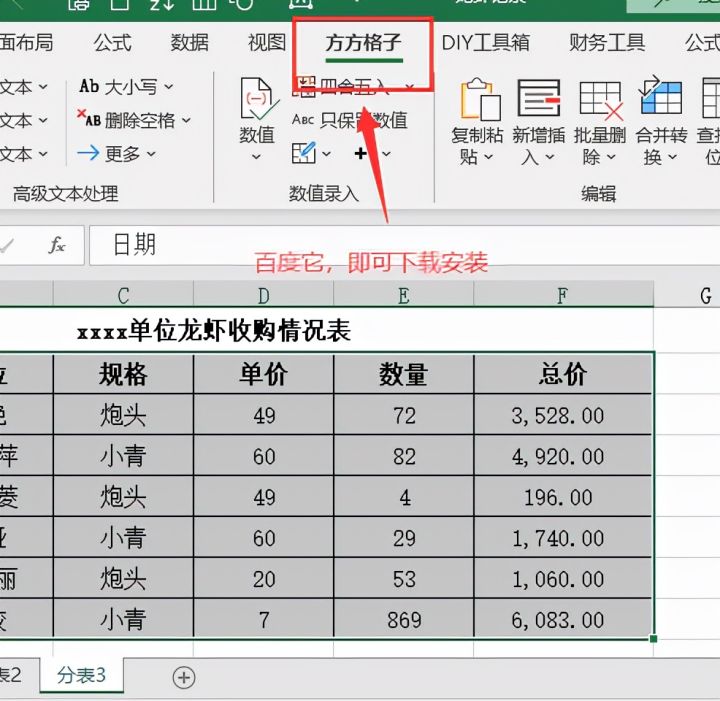This screenshot has height=701, width=720.
Task: Click the 数值 document icon
Action: [257, 99]
